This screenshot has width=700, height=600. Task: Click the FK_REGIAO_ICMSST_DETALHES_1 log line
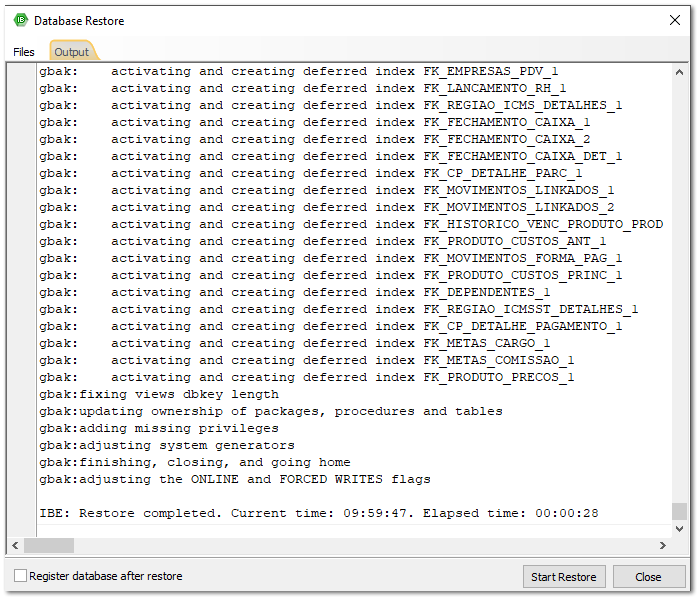tap(339, 309)
